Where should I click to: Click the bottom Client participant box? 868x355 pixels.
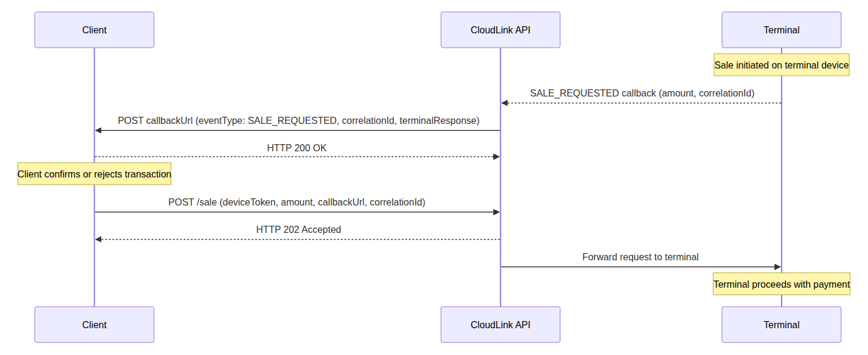pos(94,325)
